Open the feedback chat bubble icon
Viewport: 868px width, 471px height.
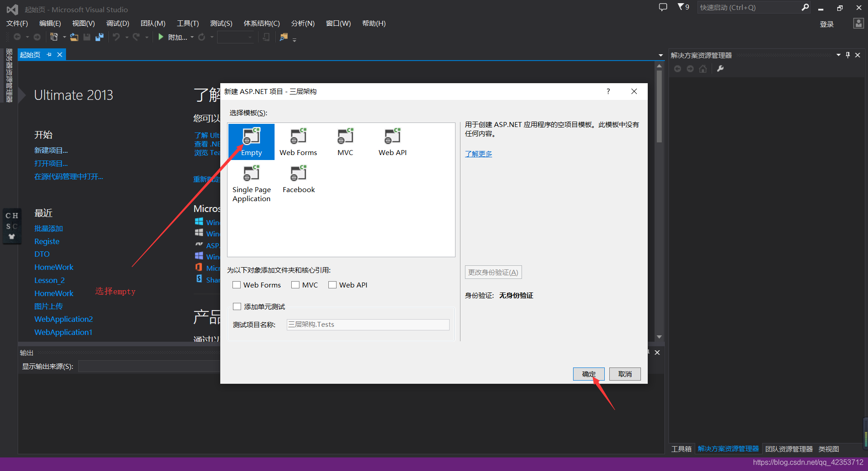[x=663, y=7]
